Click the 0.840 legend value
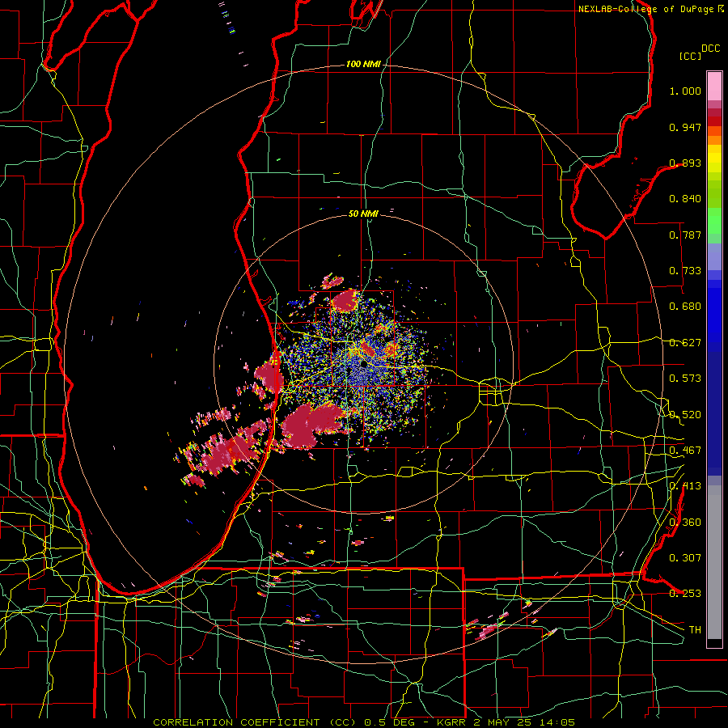Image resolution: width=728 pixels, height=728 pixels. pos(685,199)
